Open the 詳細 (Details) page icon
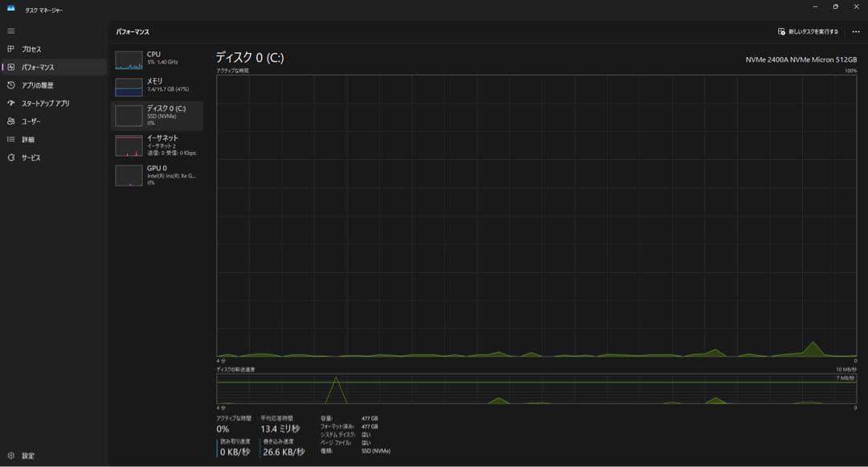Viewport: 868px width, 467px height. pyautogui.click(x=11, y=140)
